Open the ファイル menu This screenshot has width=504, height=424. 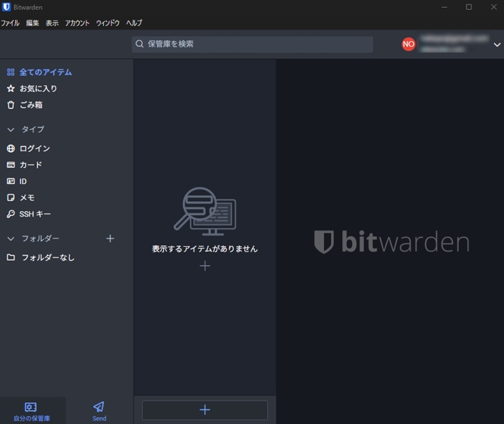(x=10, y=23)
